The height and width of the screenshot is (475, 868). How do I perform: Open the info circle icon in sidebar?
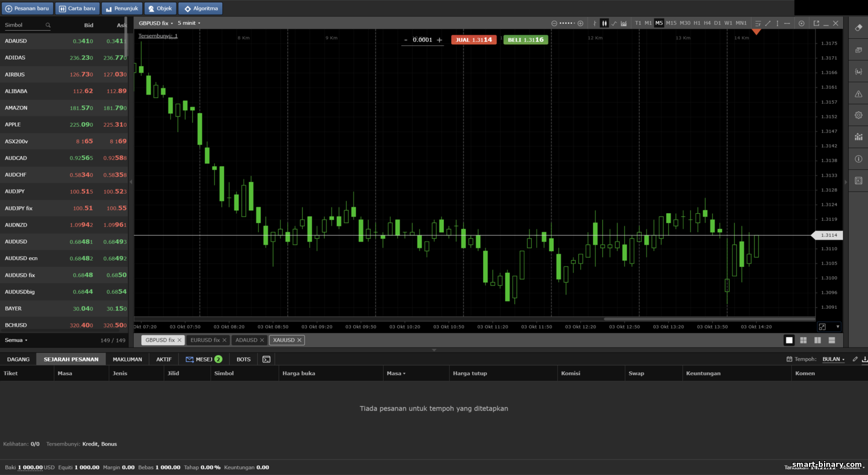tap(859, 159)
